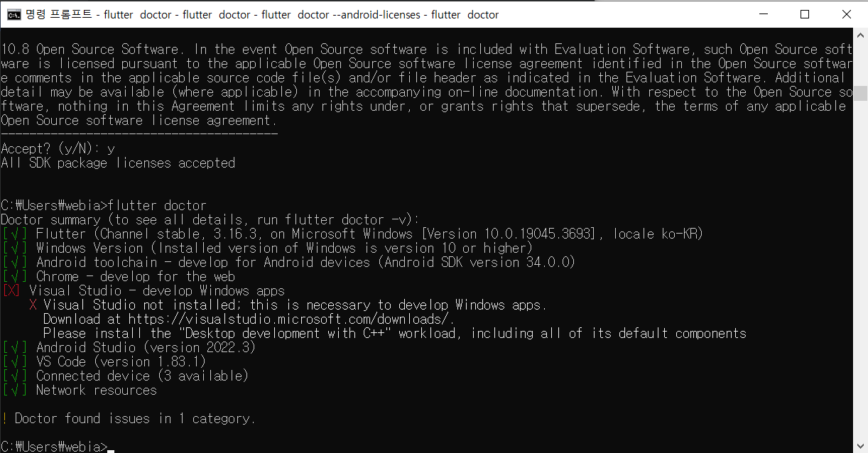The image size is (868, 453).
Task: Open the Command Prompt system menu icon
Action: [13, 14]
